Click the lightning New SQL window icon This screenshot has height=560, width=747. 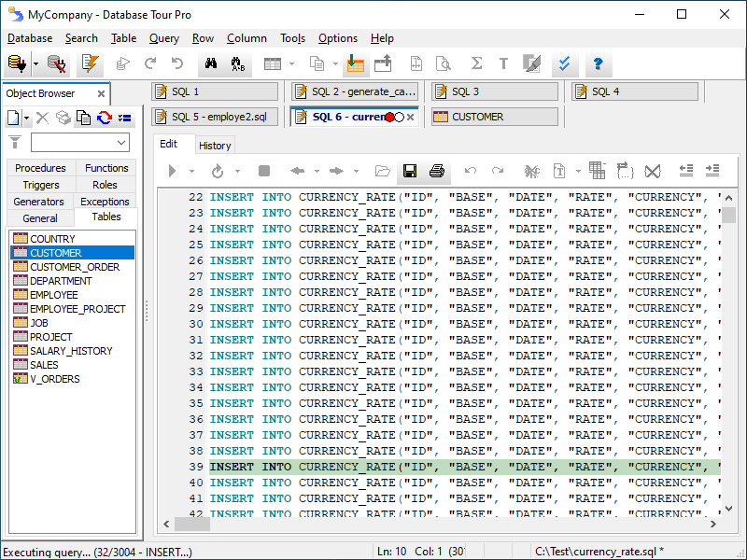pos(90,64)
